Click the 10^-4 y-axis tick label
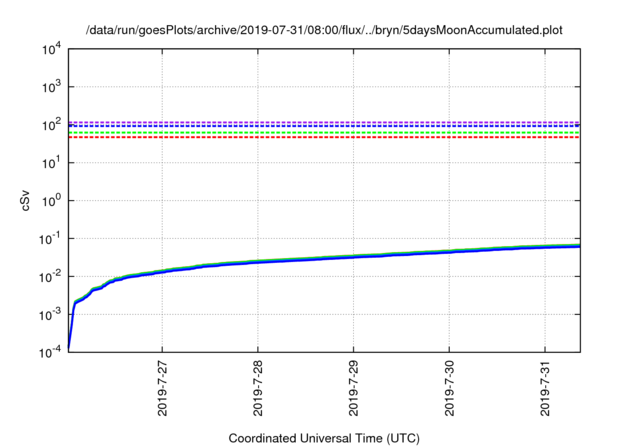 (x=49, y=352)
